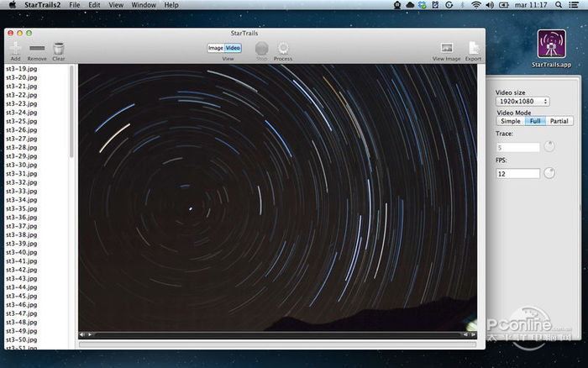This screenshot has width=588, height=368.
Task: Select st3-30.jpg in the file list
Action: click(21, 165)
